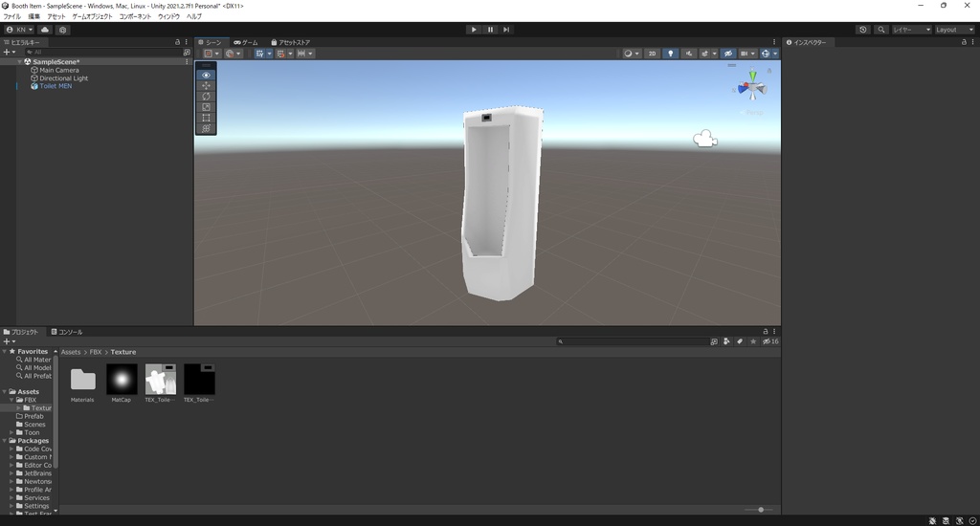Click the scene orientation gizmo
Image resolution: width=980 pixels, height=526 pixels.
click(752, 86)
